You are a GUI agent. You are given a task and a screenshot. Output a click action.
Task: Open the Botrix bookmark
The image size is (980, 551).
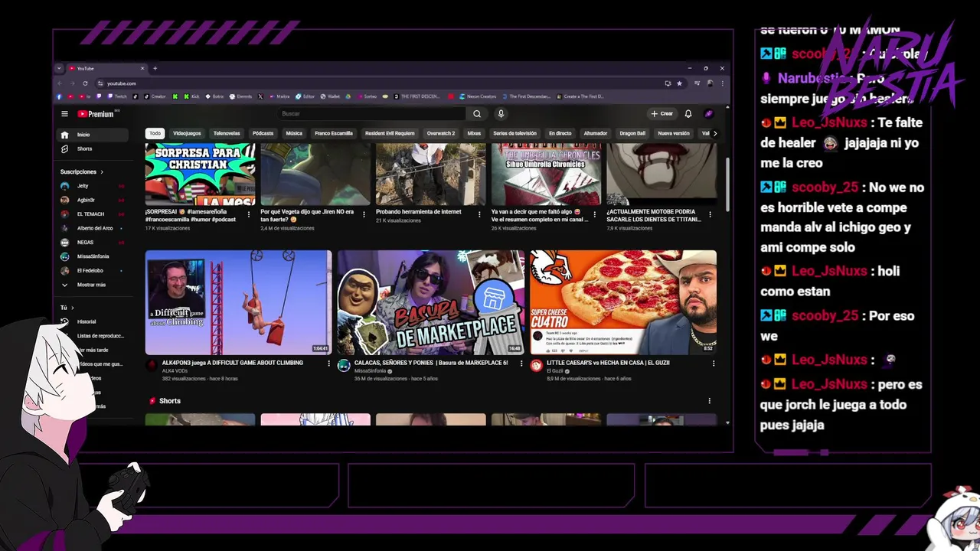tap(215, 96)
